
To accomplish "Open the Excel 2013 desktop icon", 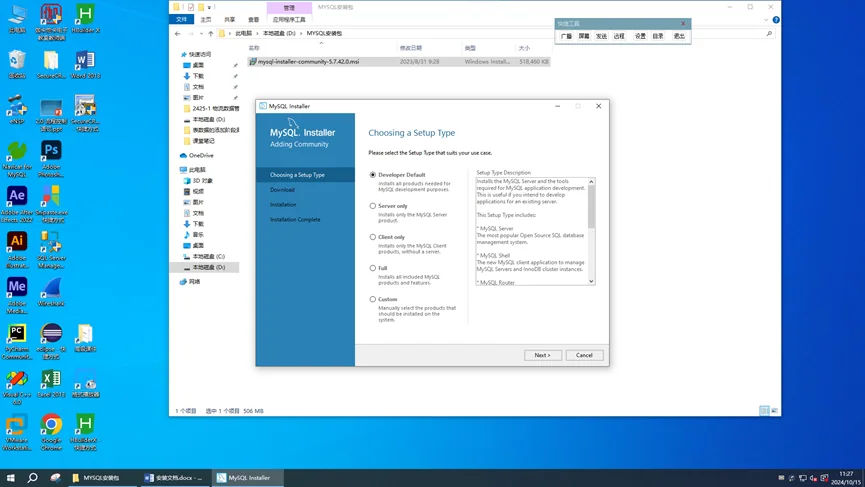I will 51,383.
